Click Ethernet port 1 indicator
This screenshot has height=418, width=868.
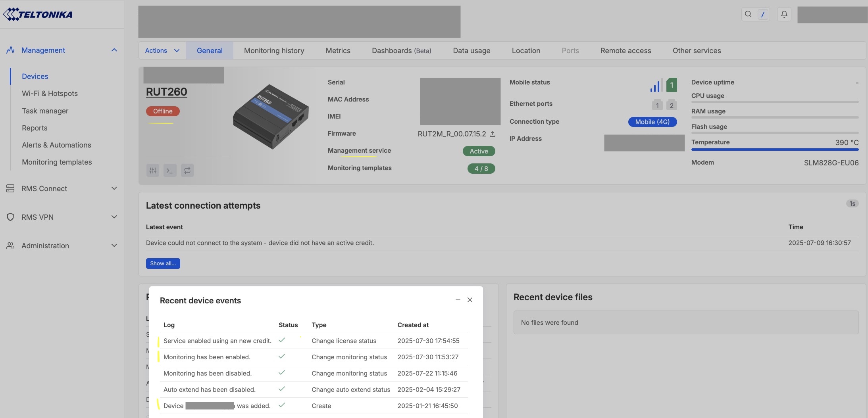[x=657, y=105]
